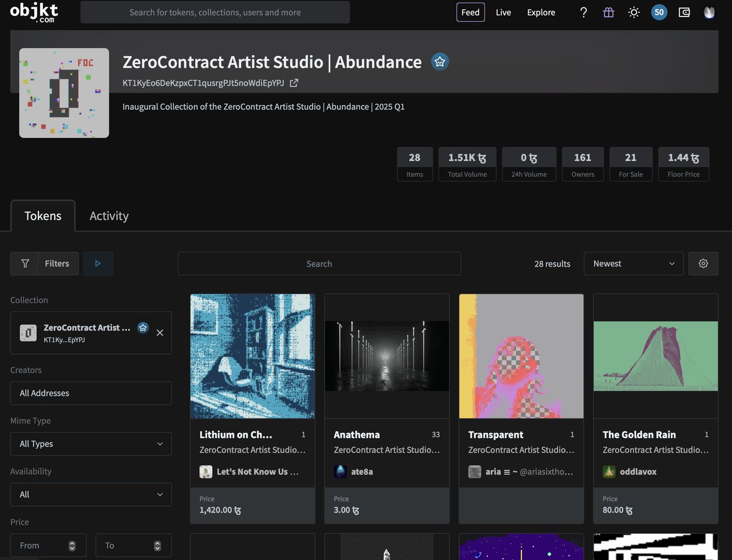This screenshot has height=560, width=732.
Task: Click the verified star badge beside collection title
Action: click(440, 62)
